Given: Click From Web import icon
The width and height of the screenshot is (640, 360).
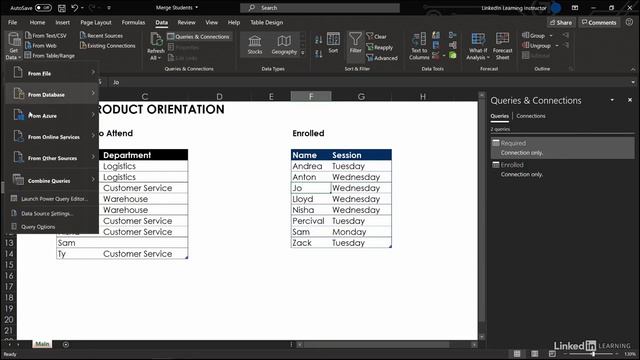Looking at the screenshot, I should 29,45.
